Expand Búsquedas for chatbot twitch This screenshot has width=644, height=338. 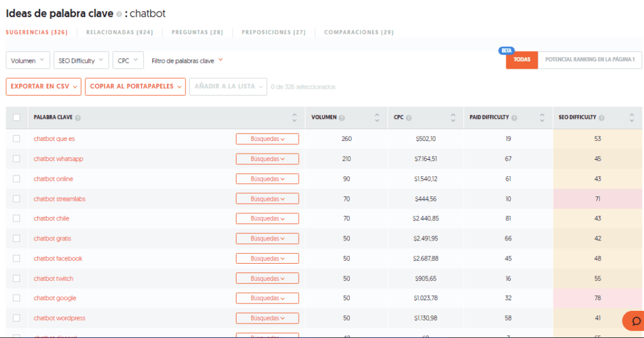267,278
